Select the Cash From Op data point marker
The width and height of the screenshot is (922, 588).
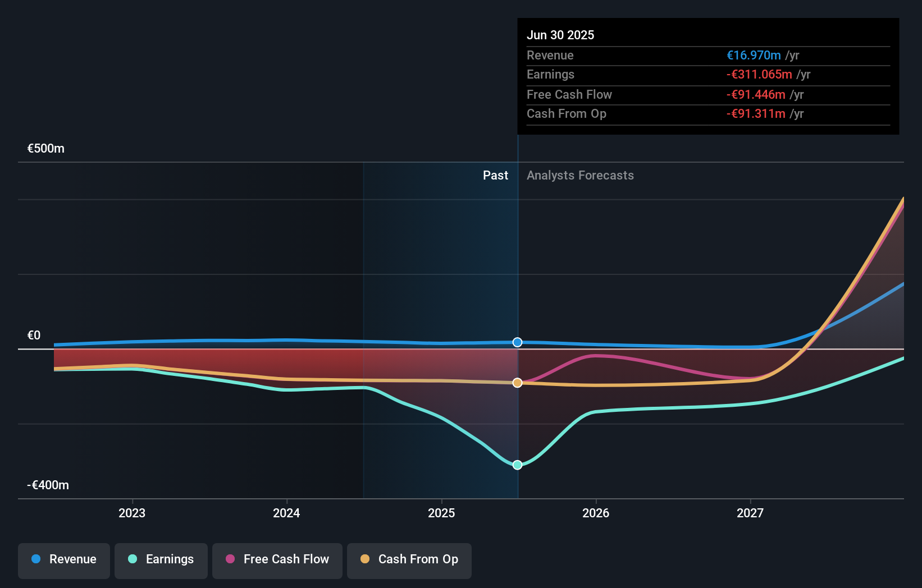coord(518,383)
